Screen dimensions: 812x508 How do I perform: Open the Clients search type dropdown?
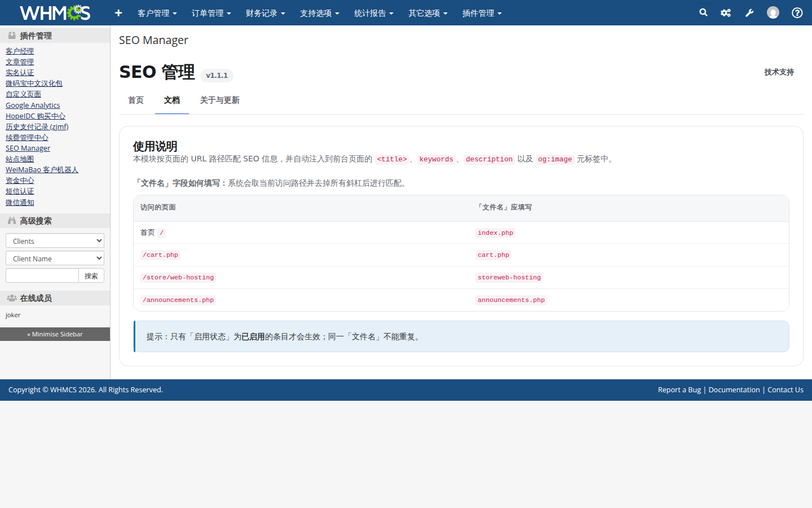[x=55, y=240]
